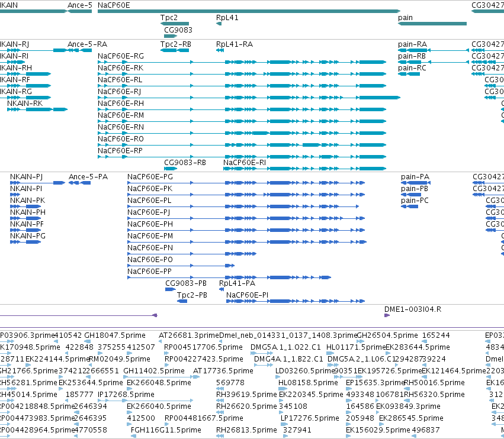This screenshot has width=504, height=439.
Task: Select transcript label NaCP60E-RN
Action: (121, 127)
